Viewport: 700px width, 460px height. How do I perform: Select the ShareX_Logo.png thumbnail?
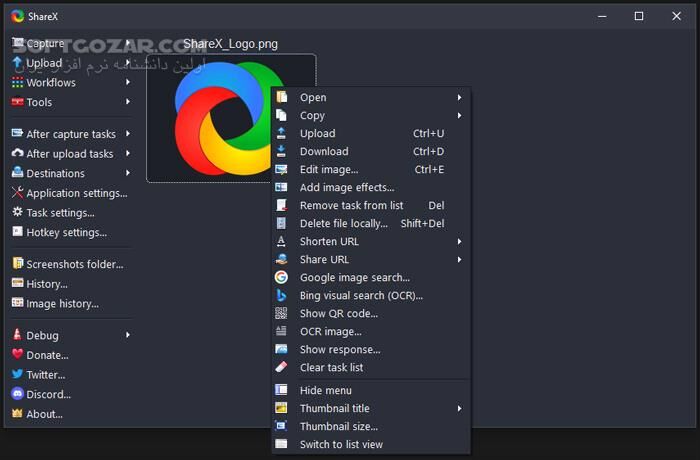point(231,117)
